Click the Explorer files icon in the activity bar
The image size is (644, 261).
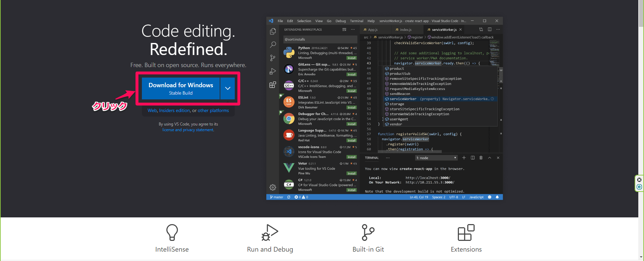[273, 32]
